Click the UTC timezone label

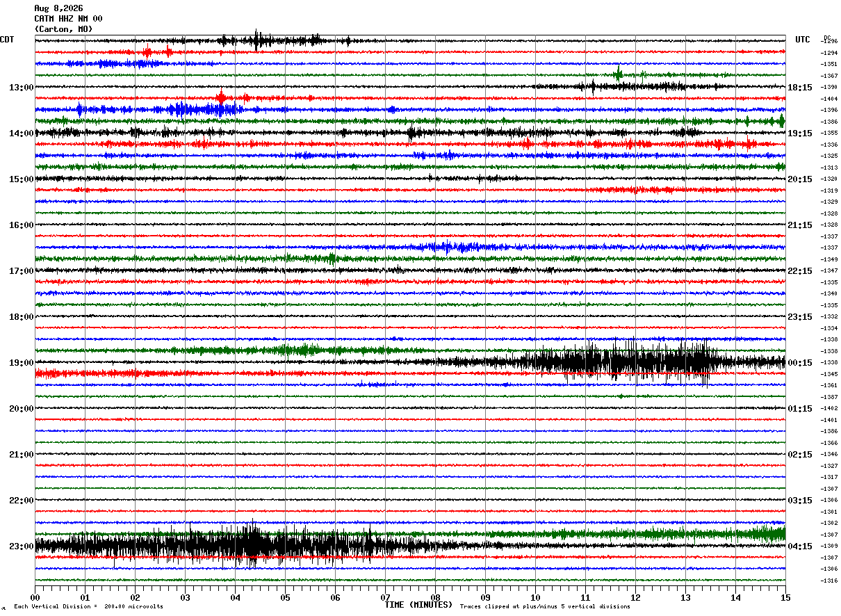click(803, 40)
